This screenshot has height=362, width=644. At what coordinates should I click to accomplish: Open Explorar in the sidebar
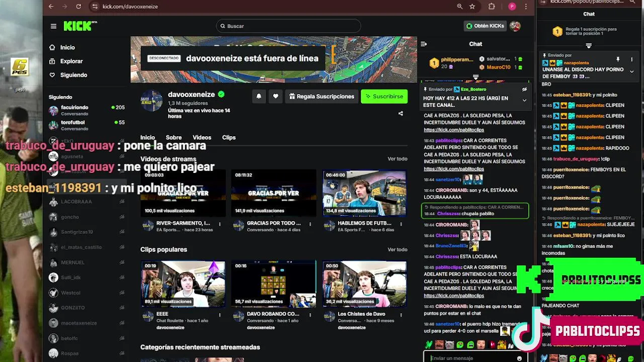pyautogui.click(x=71, y=61)
